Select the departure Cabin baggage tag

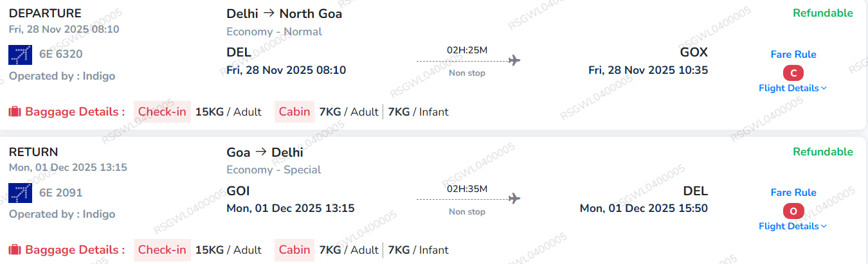click(294, 112)
